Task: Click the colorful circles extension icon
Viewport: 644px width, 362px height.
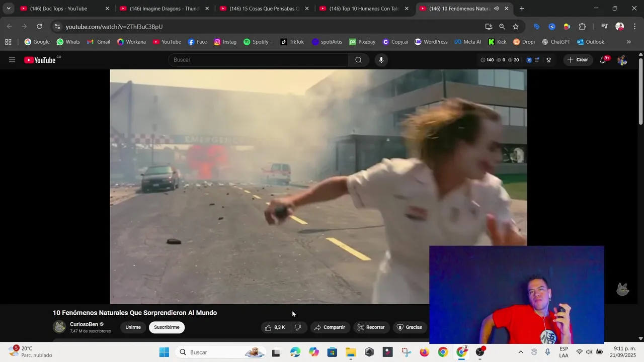Action: click(567, 26)
